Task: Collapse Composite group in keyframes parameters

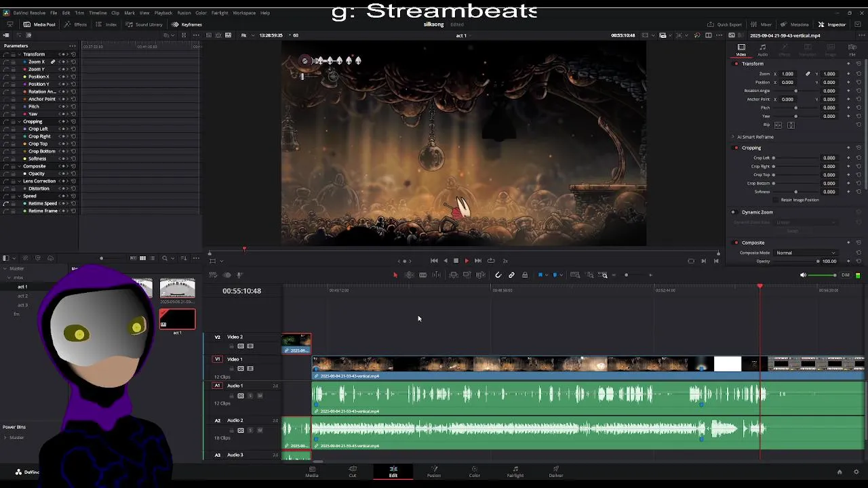Action: (20, 166)
